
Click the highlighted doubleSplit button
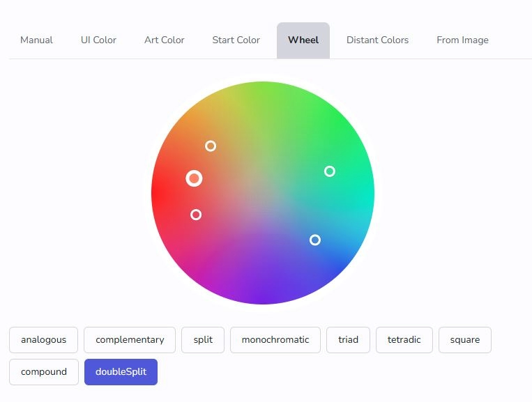121,372
